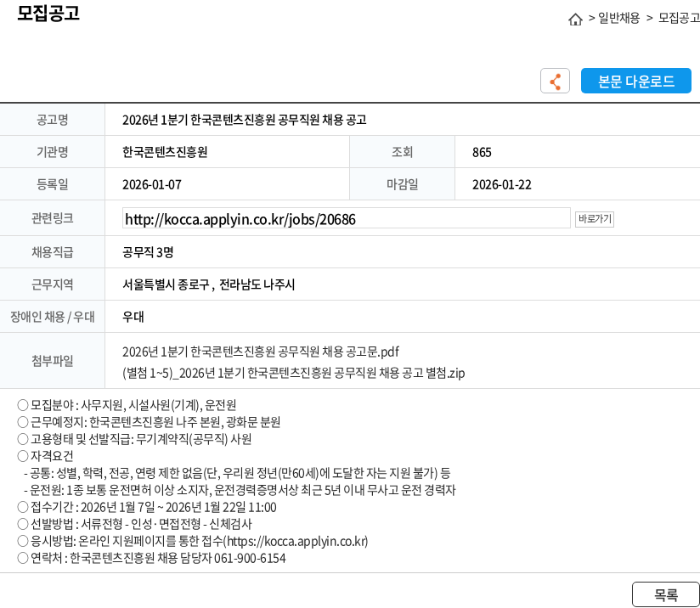This screenshot has height=608, width=700.
Task: Click the 근무예정지 line in body
Action: pos(149,422)
